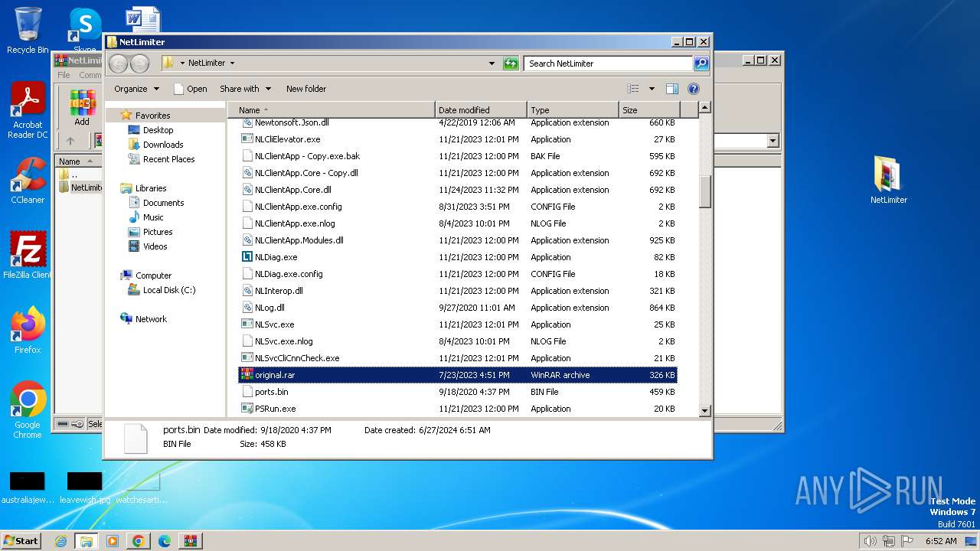Open the Google Chrome desktop icon
The height and width of the screenshot is (551, 980).
click(28, 410)
